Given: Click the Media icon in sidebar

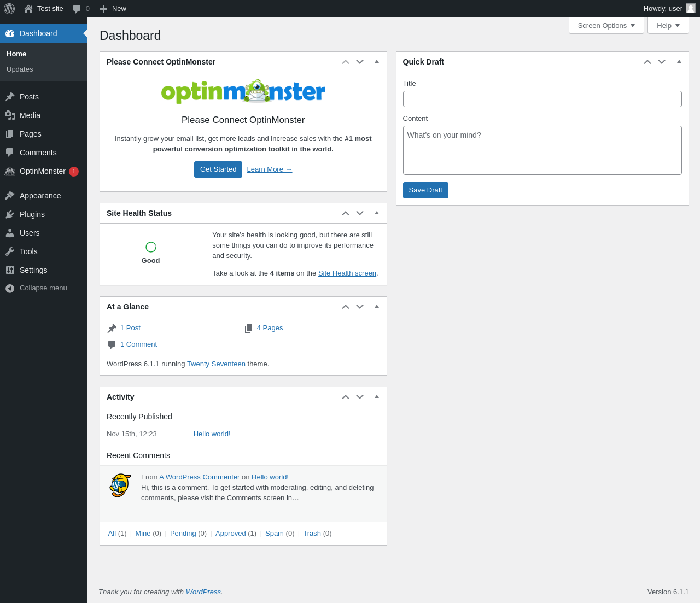Looking at the screenshot, I should click(x=10, y=115).
